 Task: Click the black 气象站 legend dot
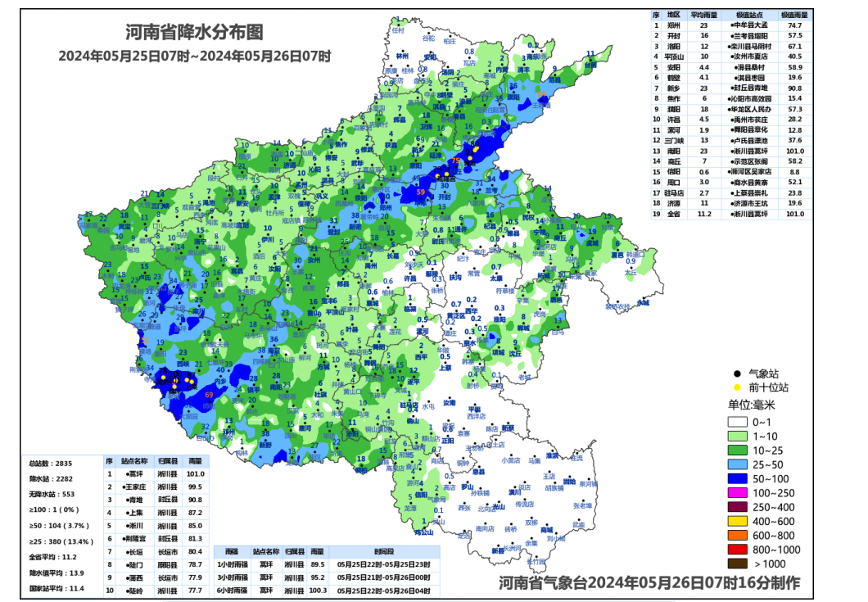736,373
